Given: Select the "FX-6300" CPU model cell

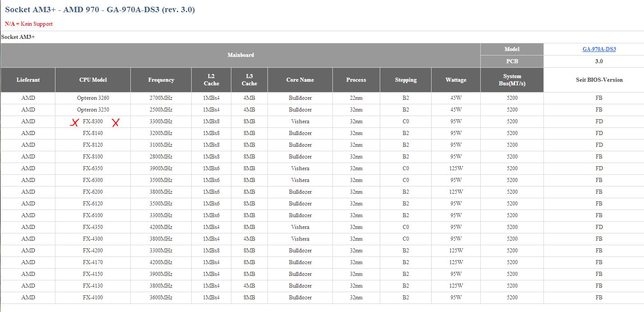Looking at the screenshot, I should click(93, 180).
